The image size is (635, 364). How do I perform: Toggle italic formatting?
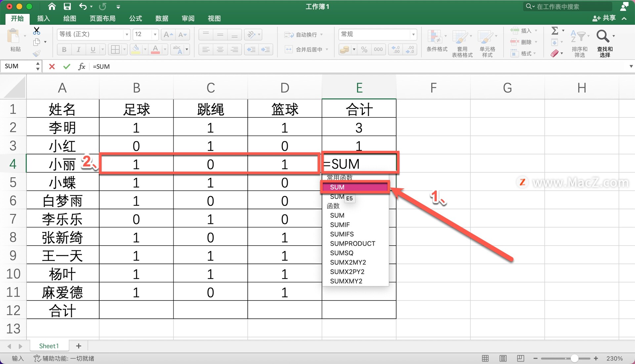click(x=78, y=50)
